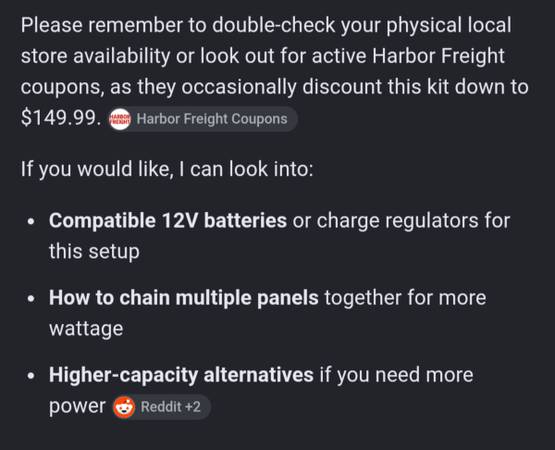Click the bold Compatible 12V batteries text
Viewport: 555px width, 450px height.
click(x=168, y=221)
